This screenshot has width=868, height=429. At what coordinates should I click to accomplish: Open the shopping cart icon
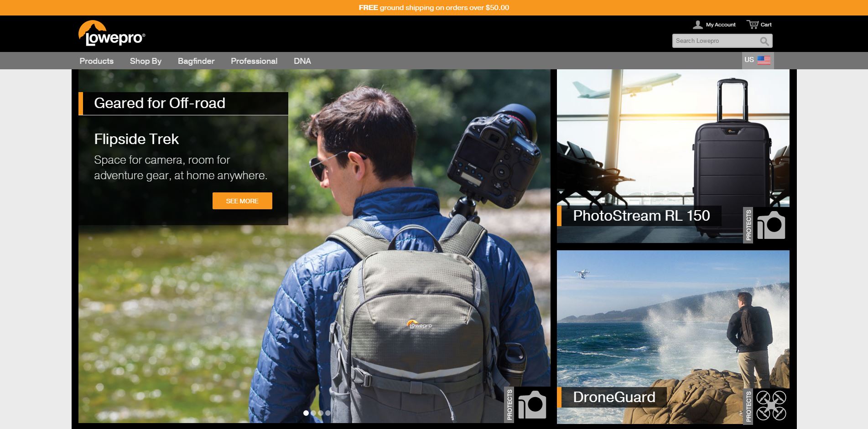(x=752, y=25)
